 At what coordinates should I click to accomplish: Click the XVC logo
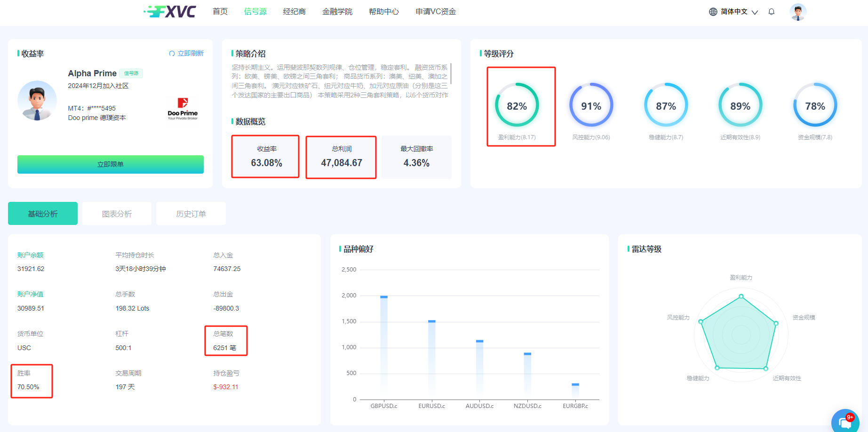(170, 12)
